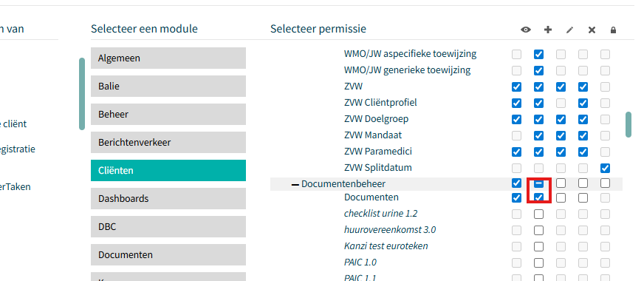The width and height of the screenshot is (644, 281).
Task: Uncheck the add checkbox for Documenten
Action: pyautogui.click(x=538, y=198)
